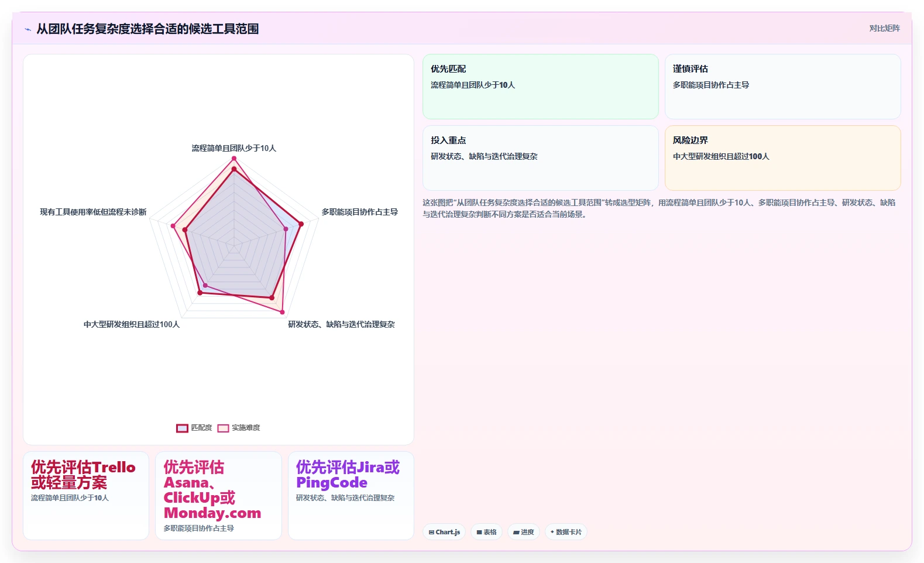Click the 实施难度 legend label

246,428
